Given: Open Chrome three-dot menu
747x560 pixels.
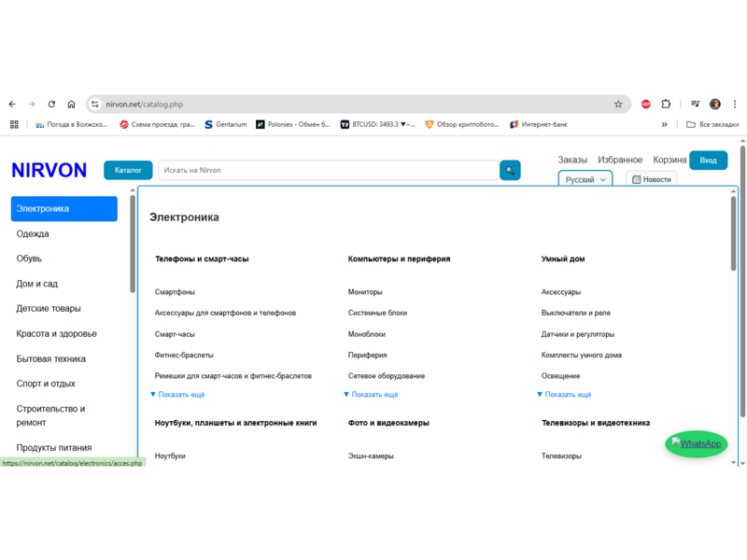Looking at the screenshot, I should tap(735, 105).
